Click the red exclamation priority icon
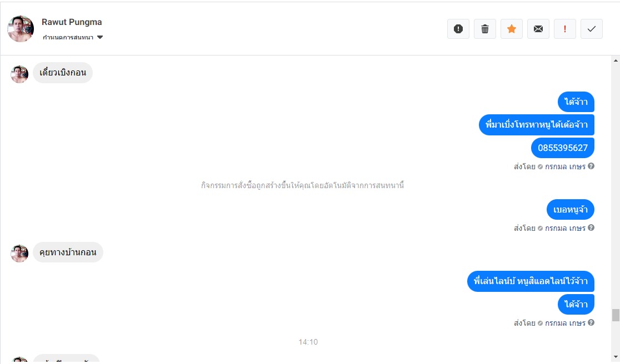Viewport: 620px width, 364px height. (x=564, y=29)
